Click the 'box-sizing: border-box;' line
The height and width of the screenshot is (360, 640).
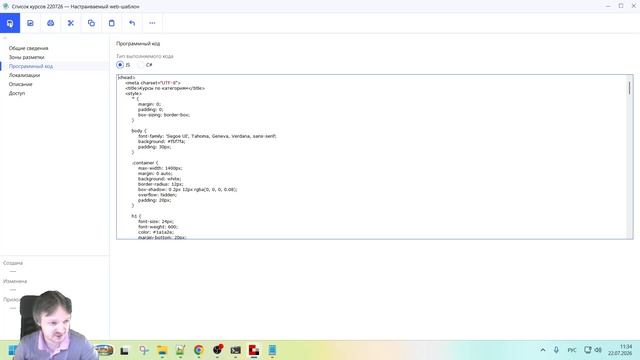pos(164,115)
